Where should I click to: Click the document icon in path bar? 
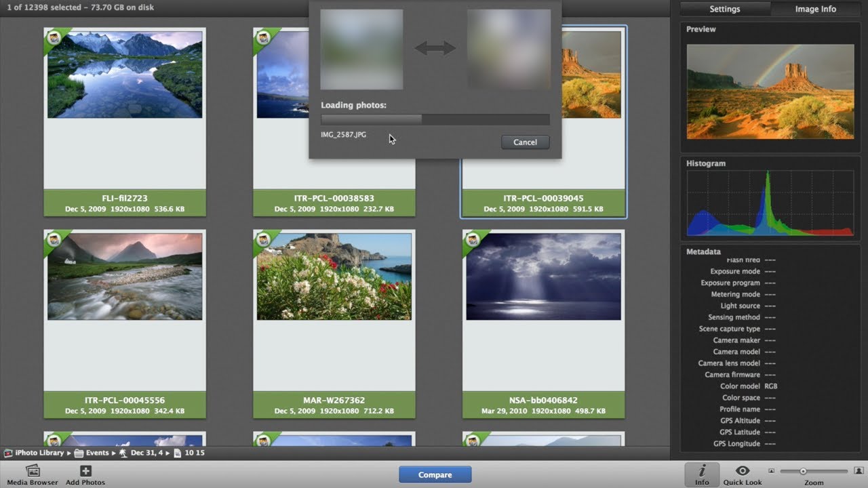(178, 453)
